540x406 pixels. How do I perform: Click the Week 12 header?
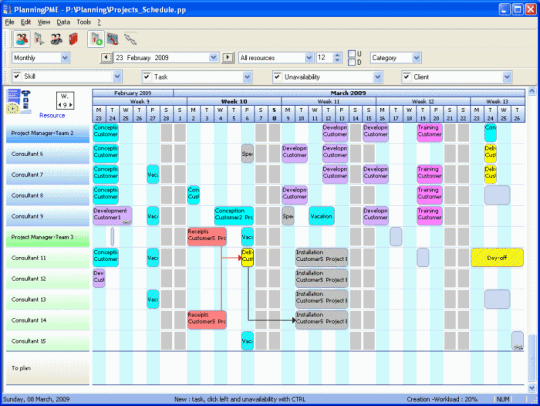[423, 101]
